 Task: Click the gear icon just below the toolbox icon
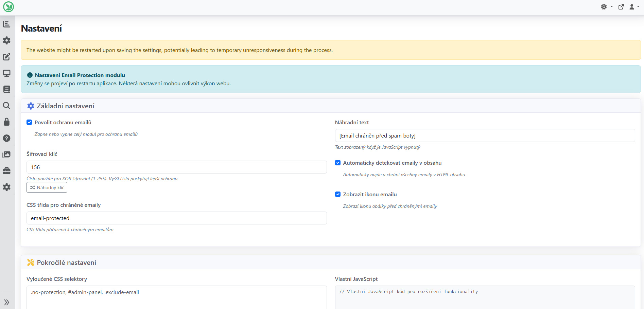(x=6, y=187)
